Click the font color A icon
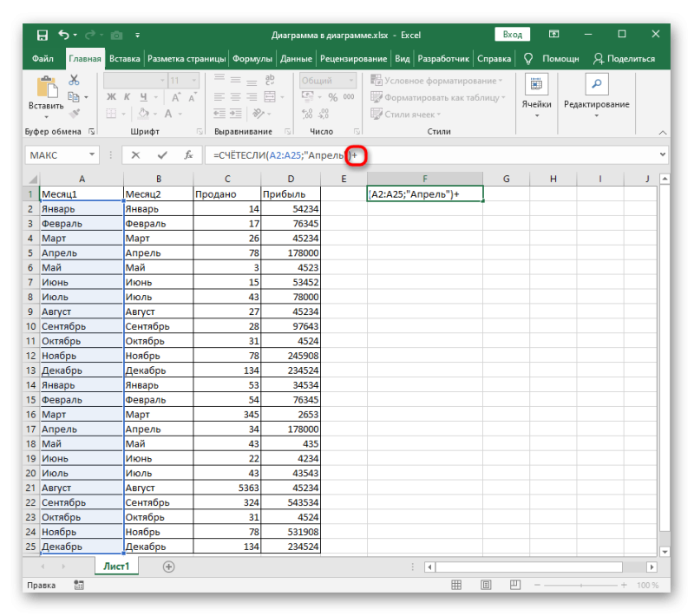The width and height of the screenshot is (694, 616). [x=168, y=114]
